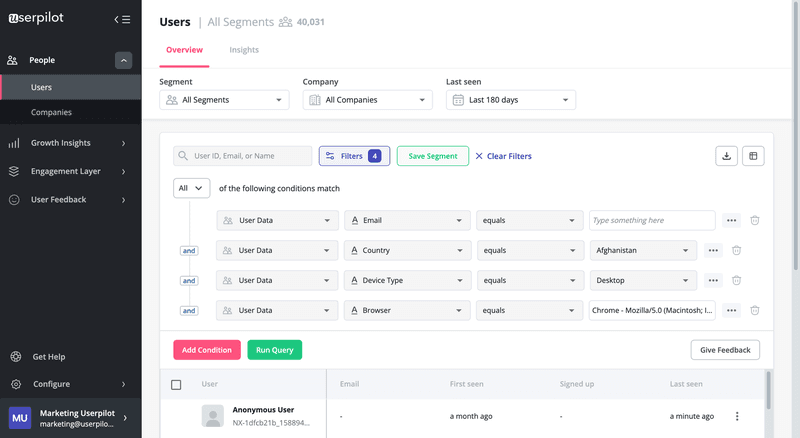800x438 pixels.
Task: Expand User Feedback submenu arrow
Action: 123,200
